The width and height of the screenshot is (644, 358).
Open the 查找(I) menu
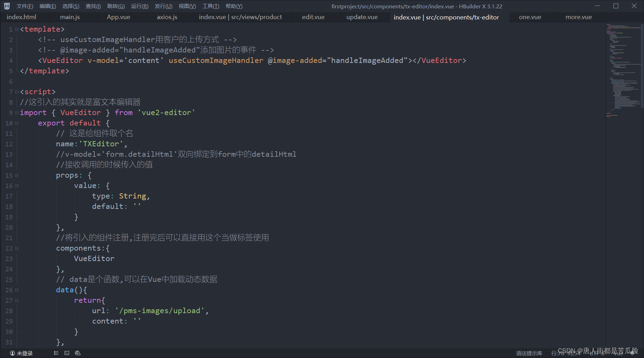pos(93,6)
